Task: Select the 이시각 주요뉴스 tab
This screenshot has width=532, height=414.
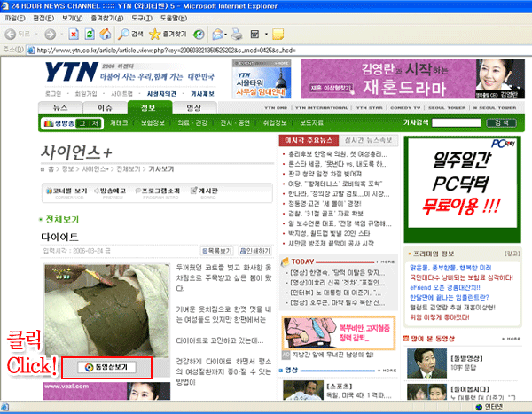Action: click(309, 140)
